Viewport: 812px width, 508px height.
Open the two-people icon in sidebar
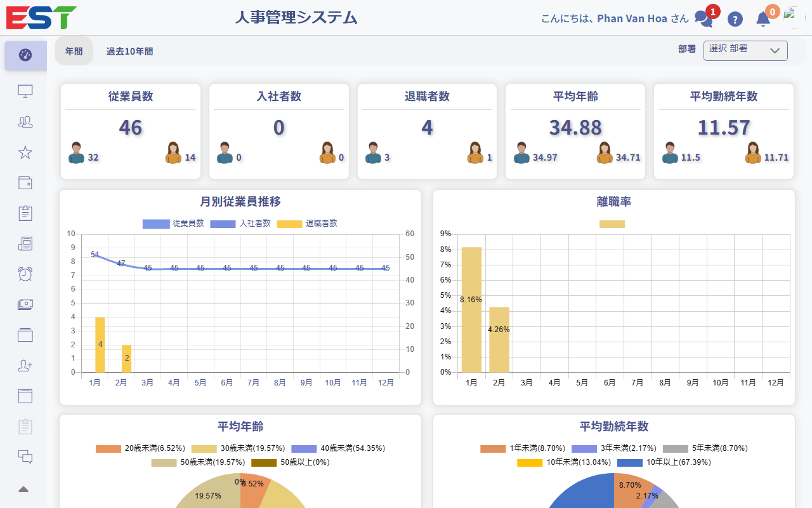coord(25,121)
